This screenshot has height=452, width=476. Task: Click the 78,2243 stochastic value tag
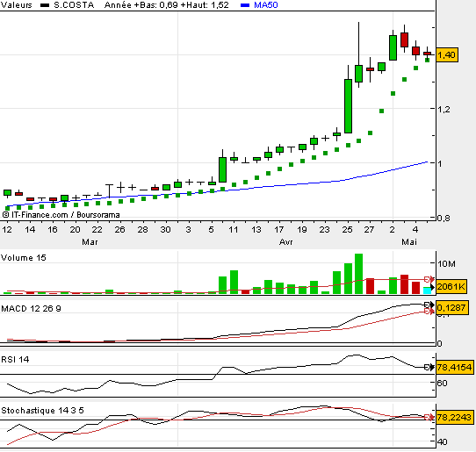[454, 418]
